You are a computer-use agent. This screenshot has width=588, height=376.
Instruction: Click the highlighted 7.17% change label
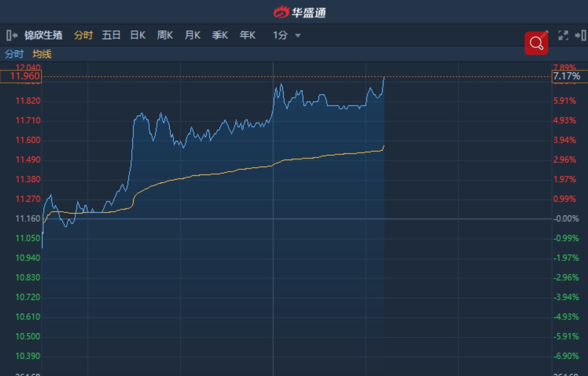(570, 76)
